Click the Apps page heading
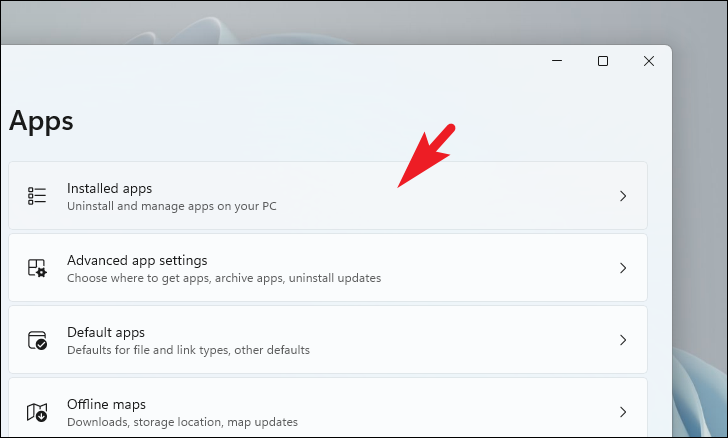Viewport: 728px width, 438px height. pyautogui.click(x=41, y=122)
